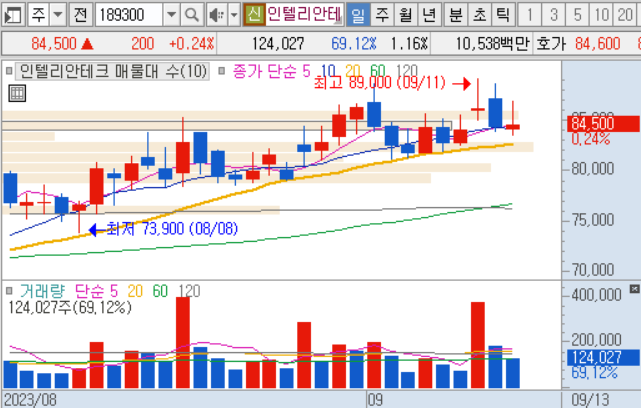
Task: Select the 주 stock type button
Action: 39,15
